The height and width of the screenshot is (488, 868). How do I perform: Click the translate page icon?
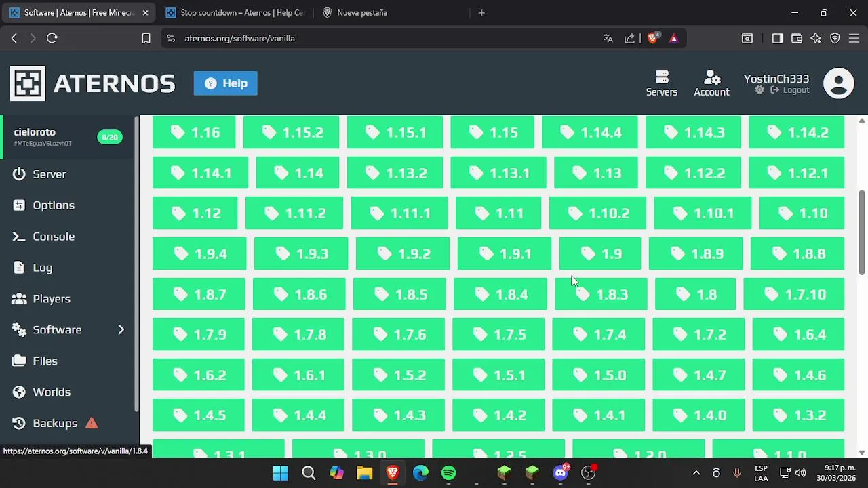click(x=608, y=39)
